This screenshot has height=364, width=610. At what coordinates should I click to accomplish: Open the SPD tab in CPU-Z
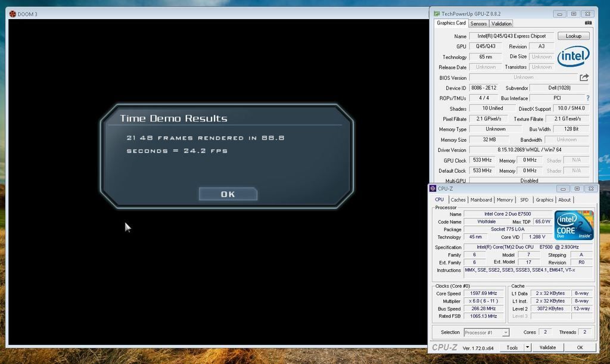tap(524, 200)
